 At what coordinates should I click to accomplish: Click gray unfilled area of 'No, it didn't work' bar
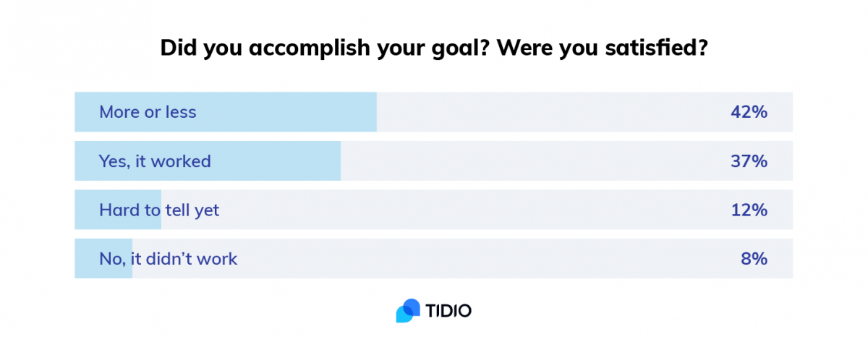point(462,258)
